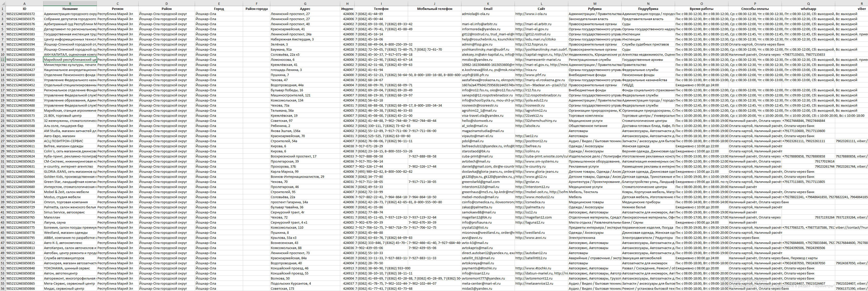Select site cell 'http://www.4tochki.ru'

pyautogui.click(x=542, y=268)
